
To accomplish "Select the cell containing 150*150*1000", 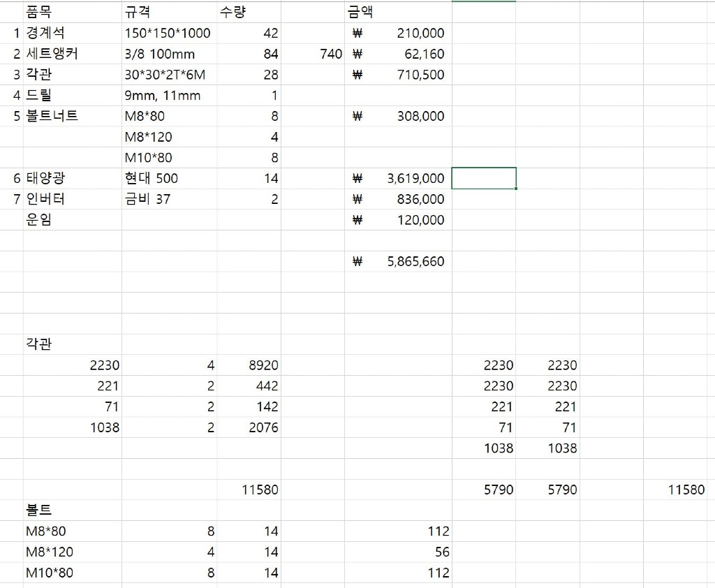I will [x=168, y=33].
